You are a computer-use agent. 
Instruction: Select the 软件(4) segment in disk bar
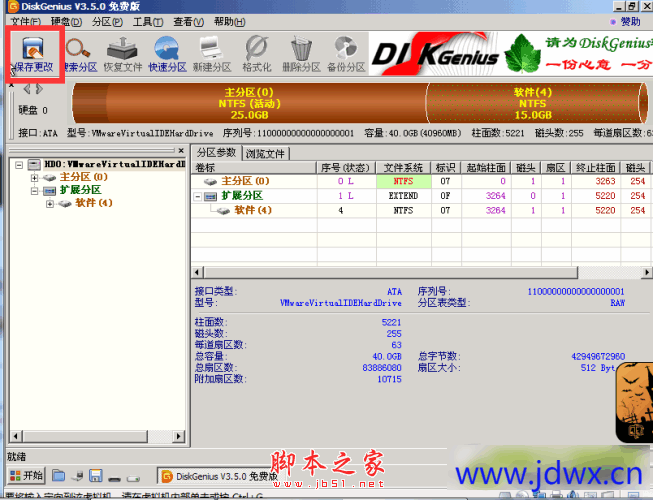coord(533,103)
